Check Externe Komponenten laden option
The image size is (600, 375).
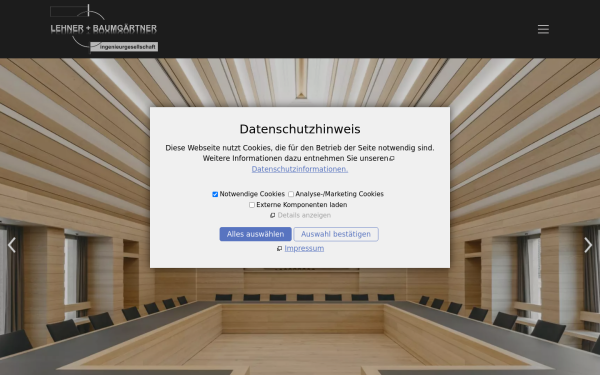[252, 205]
